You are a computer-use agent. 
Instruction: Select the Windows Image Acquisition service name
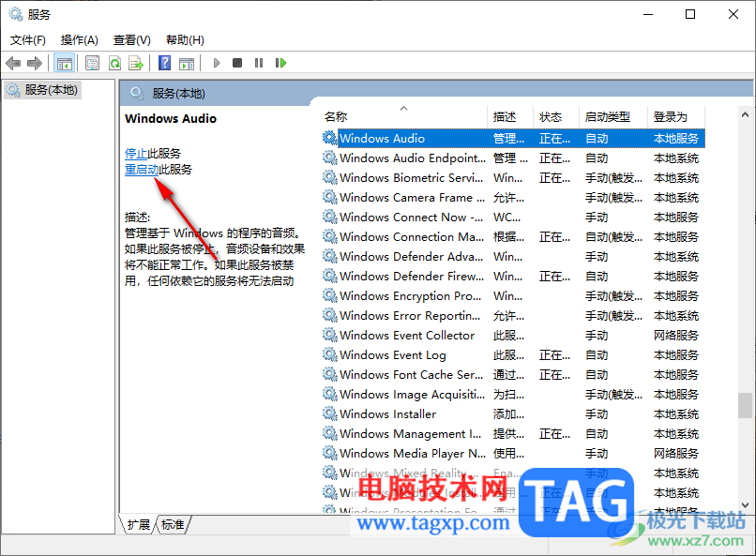(x=412, y=394)
